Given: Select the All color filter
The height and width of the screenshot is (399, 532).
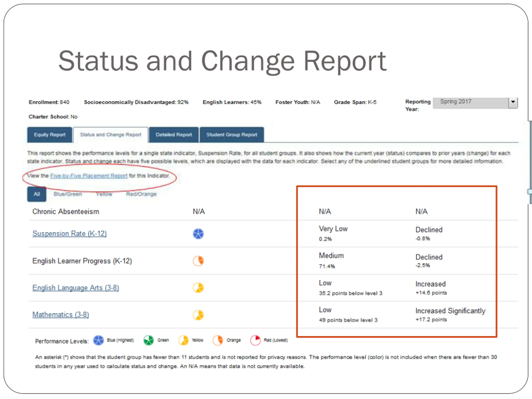Looking at the screenshot, I should pyautogui.click(x=37, y=194).
